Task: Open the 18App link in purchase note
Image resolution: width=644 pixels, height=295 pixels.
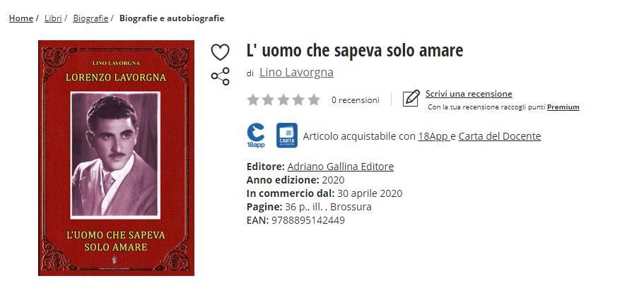Action: coord(433,136)
